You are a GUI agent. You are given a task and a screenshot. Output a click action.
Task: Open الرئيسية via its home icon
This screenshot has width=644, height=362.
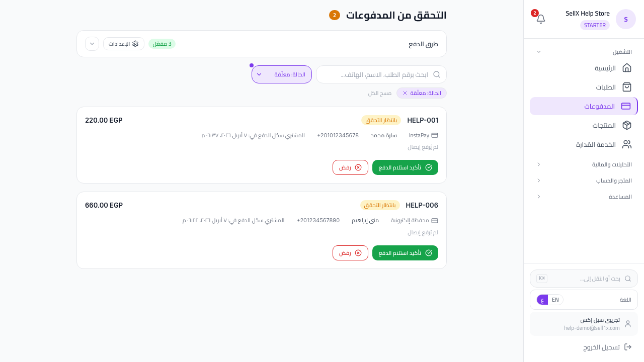coord(627,68)
